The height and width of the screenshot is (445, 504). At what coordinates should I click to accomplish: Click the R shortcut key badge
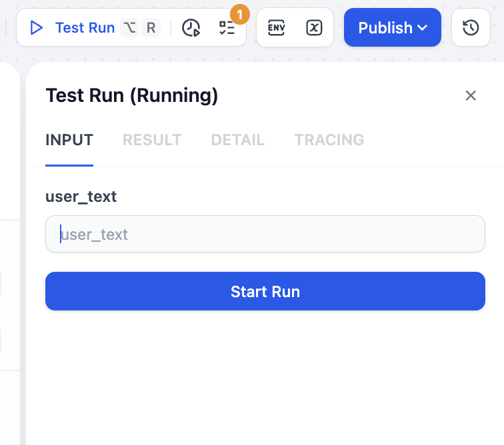[x=151, y=27]
